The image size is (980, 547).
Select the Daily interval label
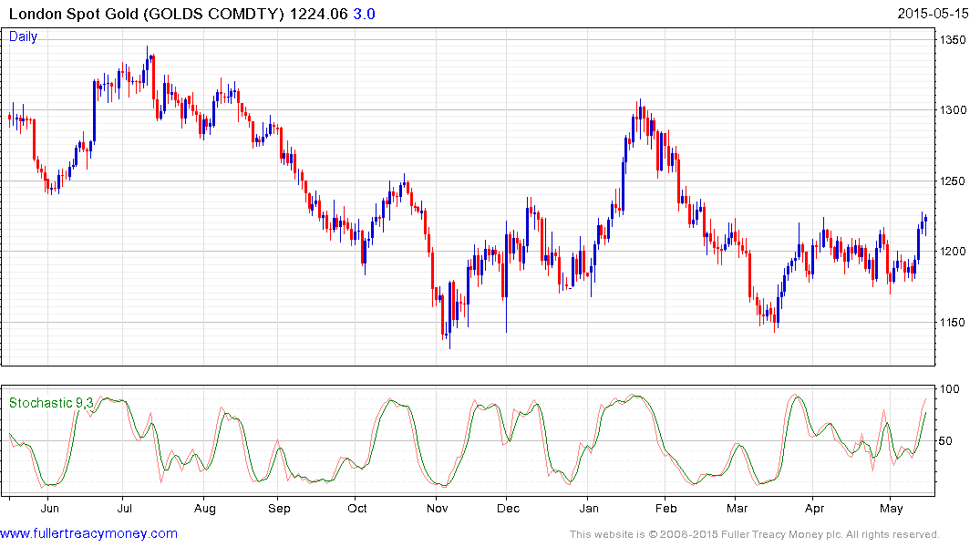[x=24, y=37]
